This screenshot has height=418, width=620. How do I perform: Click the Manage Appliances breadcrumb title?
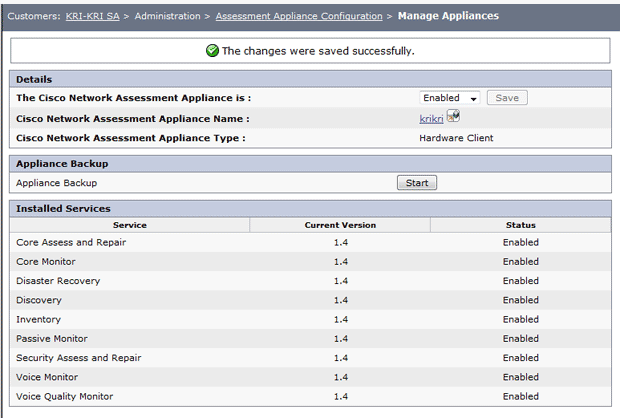(448, 16)
